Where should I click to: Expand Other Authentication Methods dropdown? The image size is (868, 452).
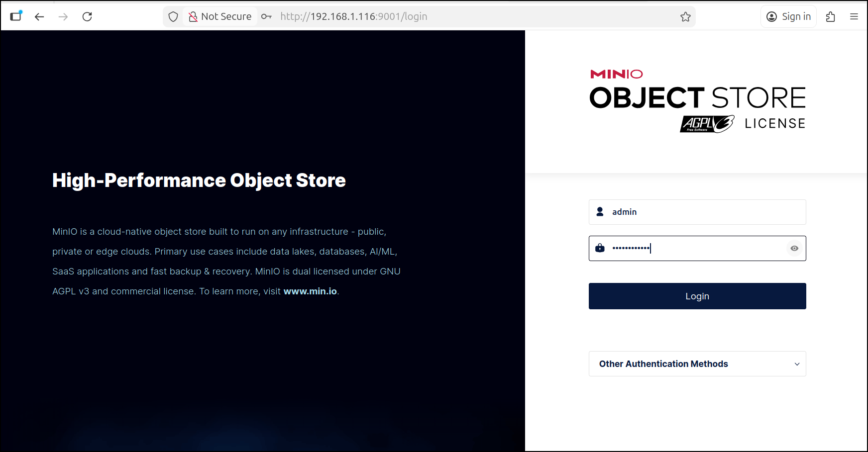coord(697,364)
